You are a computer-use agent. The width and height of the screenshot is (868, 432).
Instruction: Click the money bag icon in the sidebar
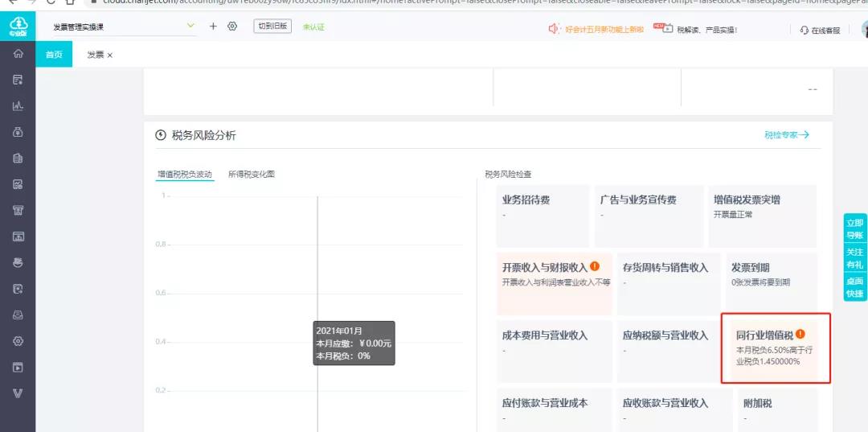click(x=18, y=132)
